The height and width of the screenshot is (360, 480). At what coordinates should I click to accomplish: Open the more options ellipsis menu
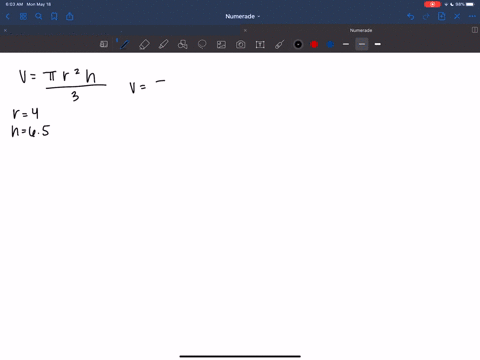[x=472, y=16]
